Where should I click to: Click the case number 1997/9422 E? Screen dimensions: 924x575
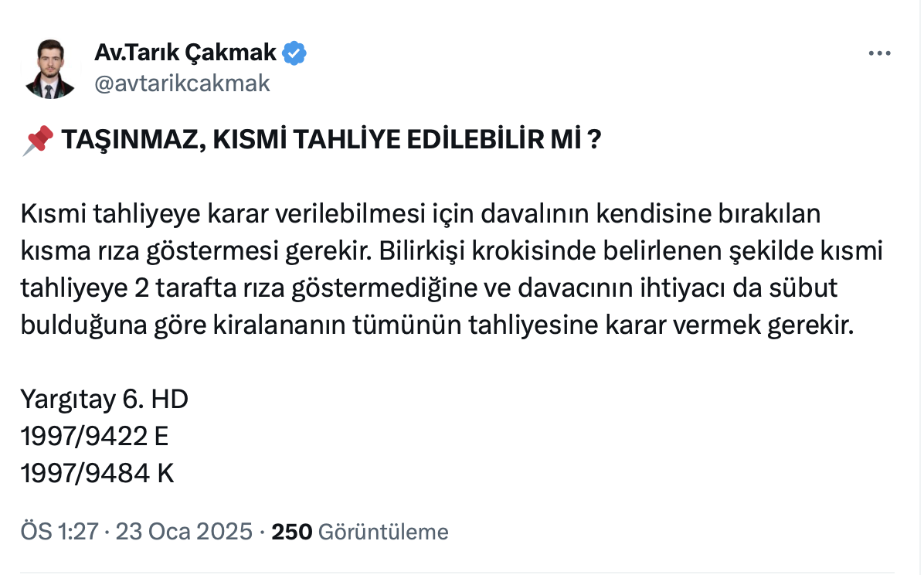tap(94, 436)
